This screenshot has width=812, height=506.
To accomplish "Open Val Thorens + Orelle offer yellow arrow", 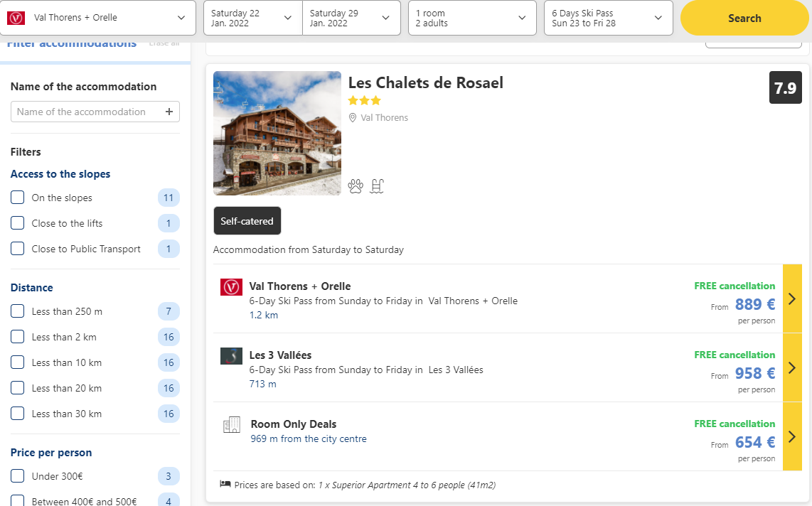I will pyautogui.click(x=792, y=298).
